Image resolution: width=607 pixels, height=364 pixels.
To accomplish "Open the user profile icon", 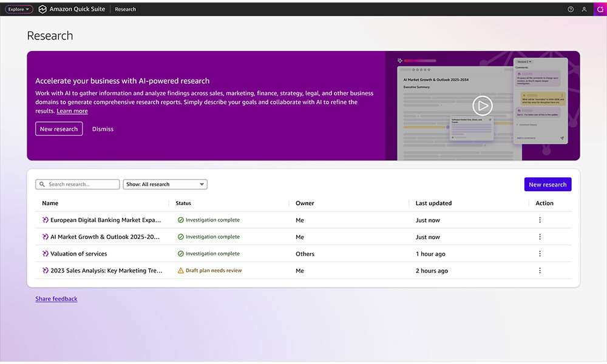I will (x=584, y=9).
